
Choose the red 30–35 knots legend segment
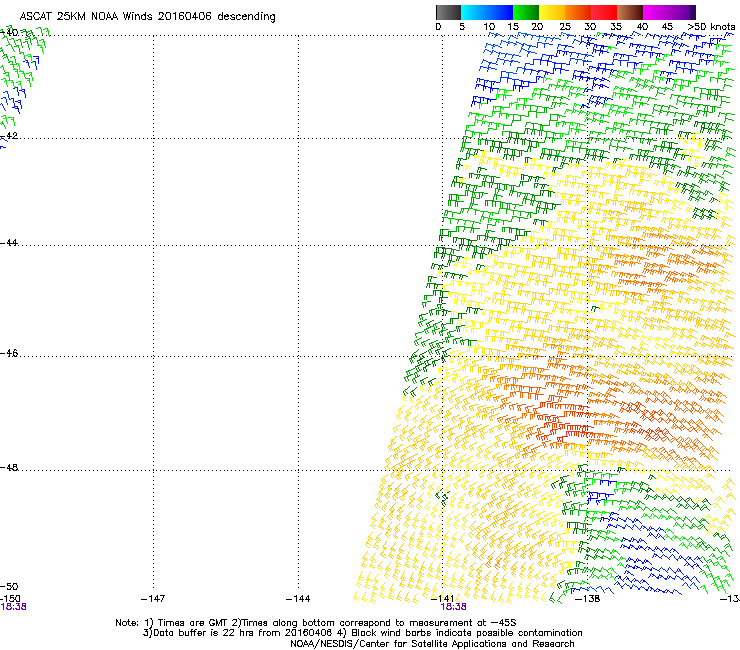pyautogui.click(x=604, y=12)
